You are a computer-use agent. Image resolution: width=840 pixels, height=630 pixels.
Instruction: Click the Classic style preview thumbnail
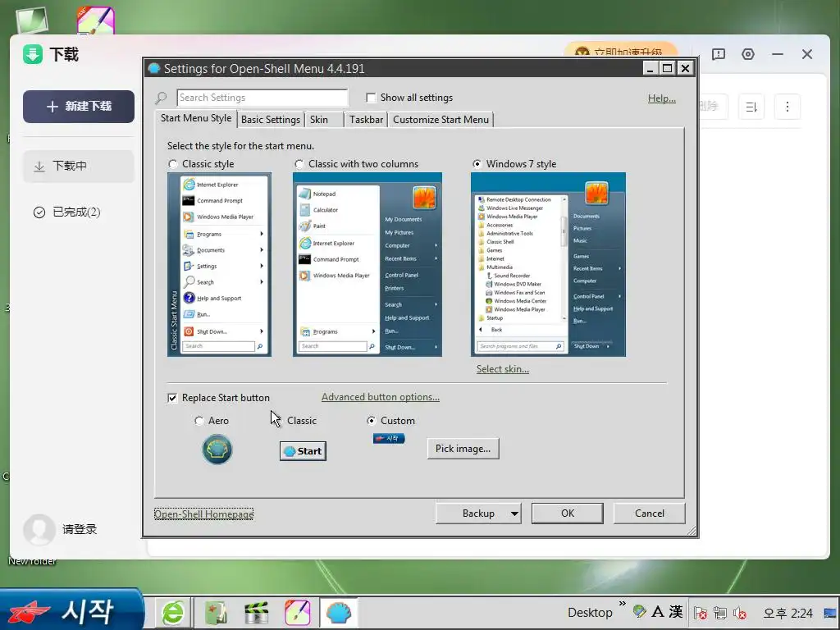219,264
